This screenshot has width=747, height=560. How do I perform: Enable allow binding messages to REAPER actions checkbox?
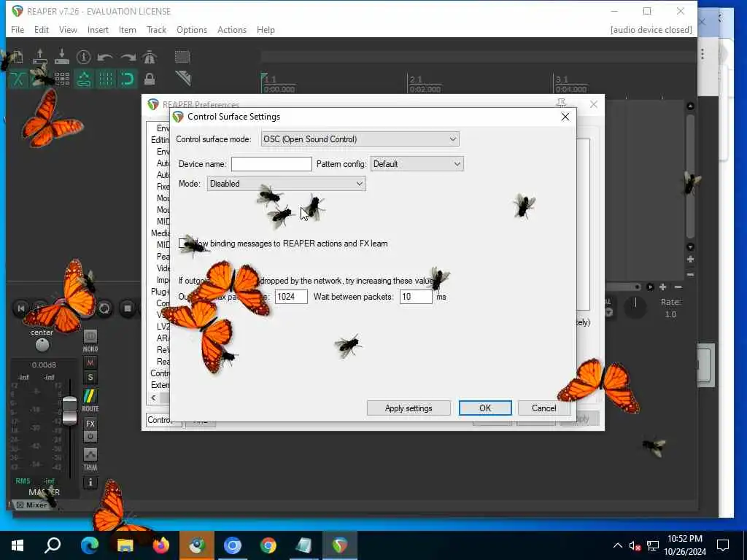click(x=183, y=244)
